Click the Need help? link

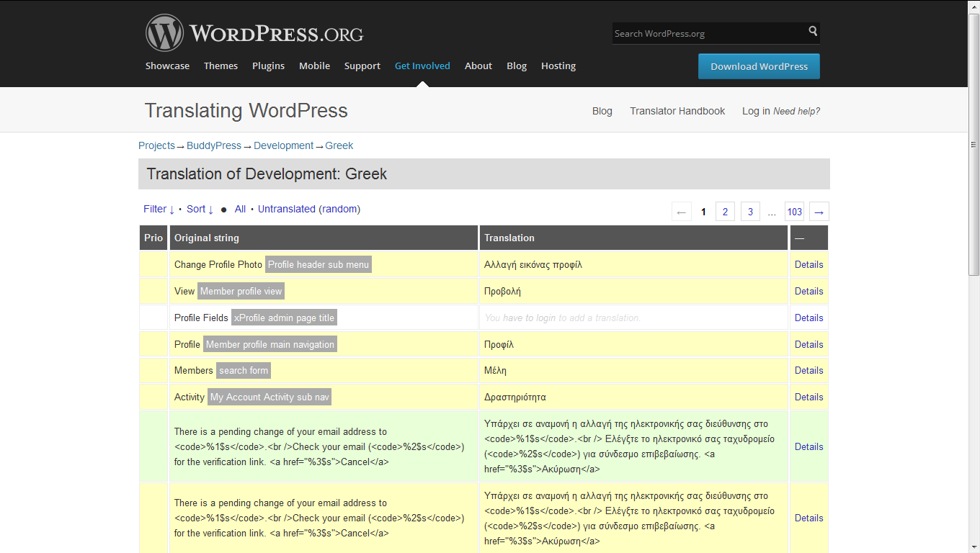point(796,111)
